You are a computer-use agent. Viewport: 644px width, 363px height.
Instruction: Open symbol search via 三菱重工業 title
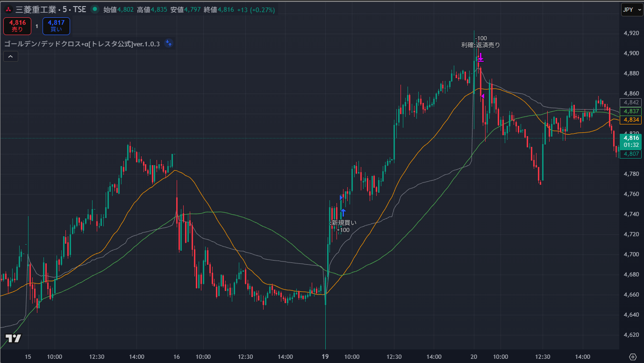tap(34, 9)
